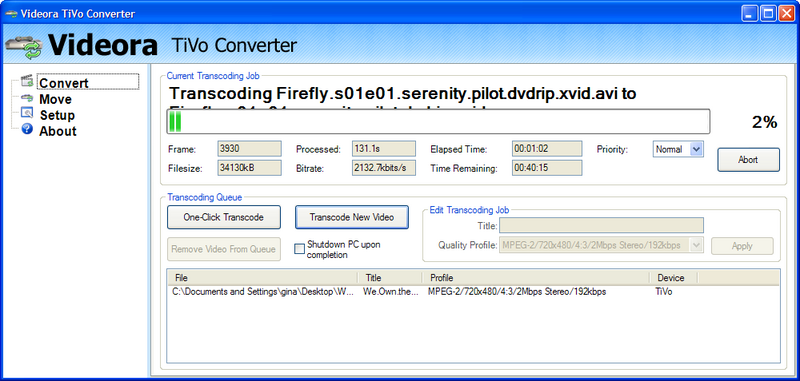Click the Transcoding Firefly.s01e01 job title text

403,94
